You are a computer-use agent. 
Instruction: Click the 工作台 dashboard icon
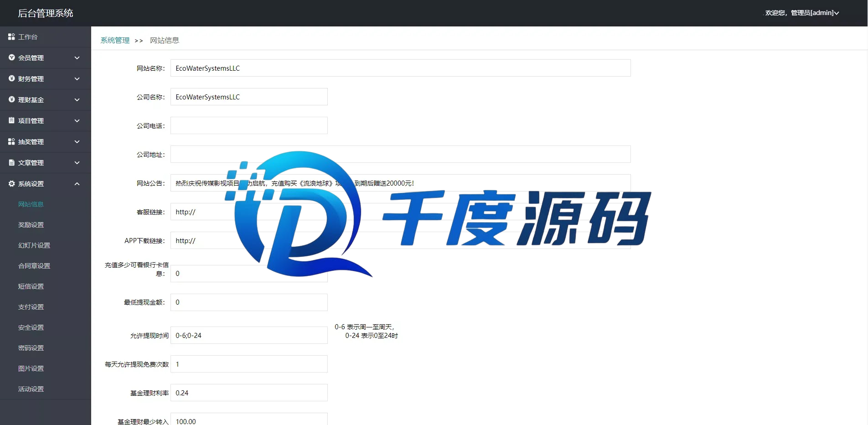click(11, 36)
